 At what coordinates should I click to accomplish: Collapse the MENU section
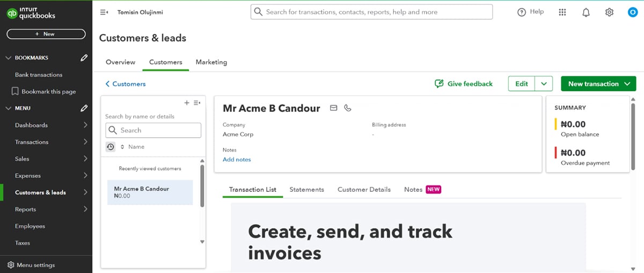(x=9, y=108)
